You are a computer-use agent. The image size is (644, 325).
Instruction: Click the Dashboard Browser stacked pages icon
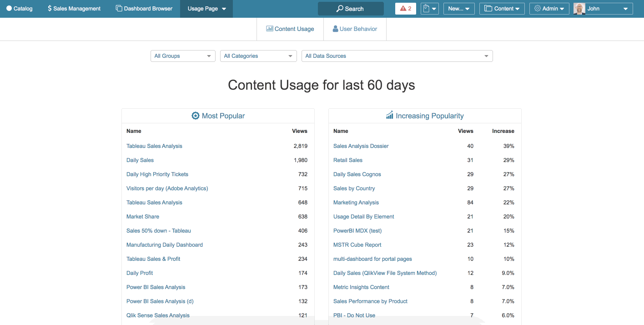point(119,9)
